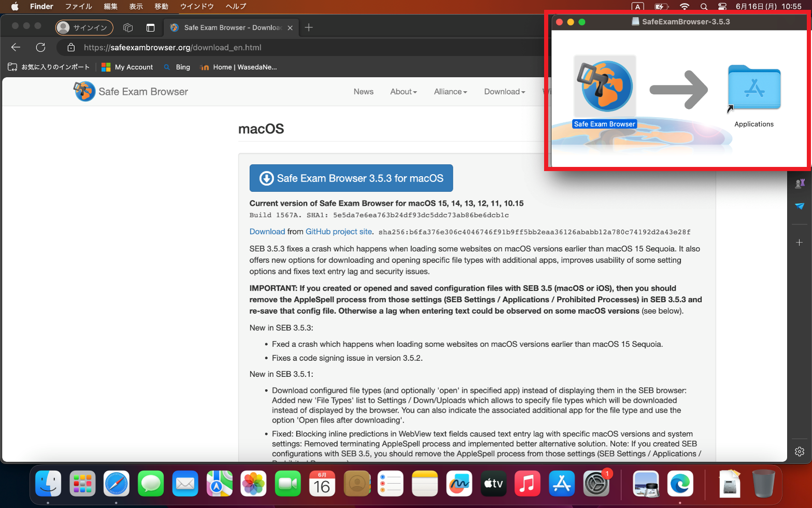Open the Apple menu
The image size is (812, 508).
point(15,6)
